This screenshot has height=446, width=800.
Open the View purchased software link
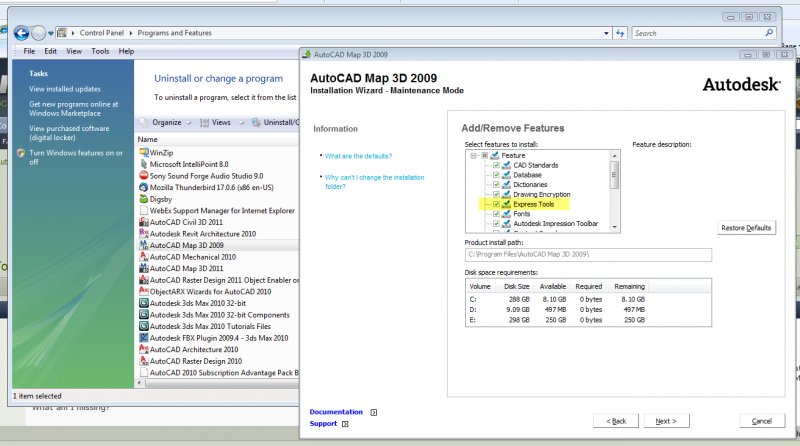coord(69,133)
